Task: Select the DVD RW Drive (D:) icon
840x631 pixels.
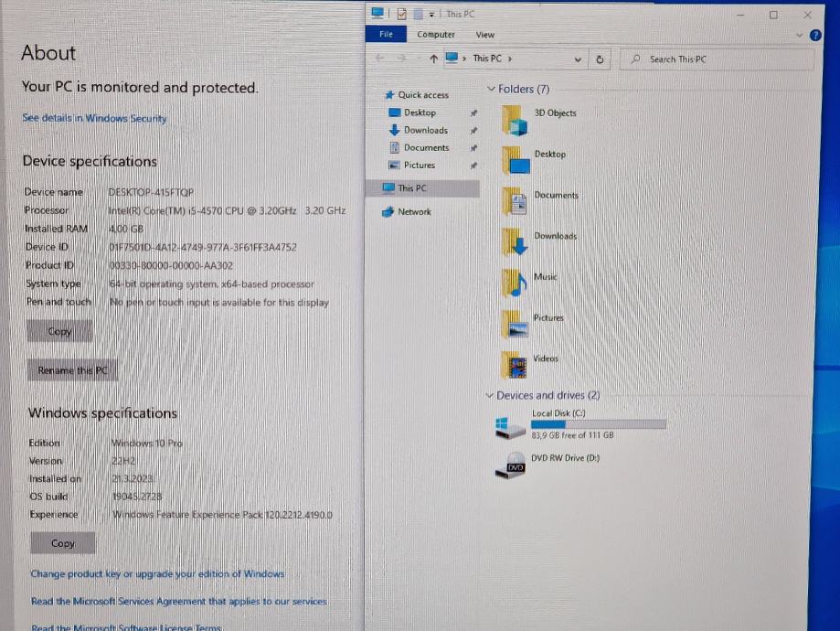Action: (510, 465)
